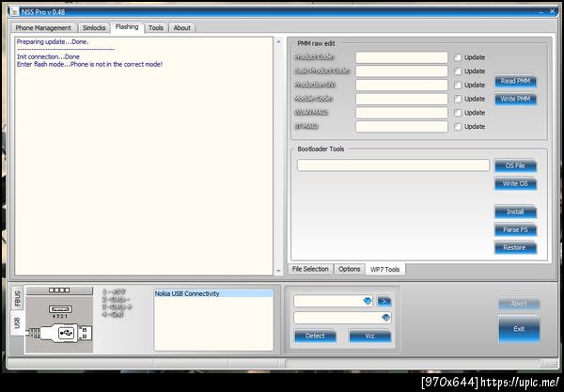Image resolution: width=564 pixels, height=392 pixels.
Task: Open the About tab
Action: [182, 27]
